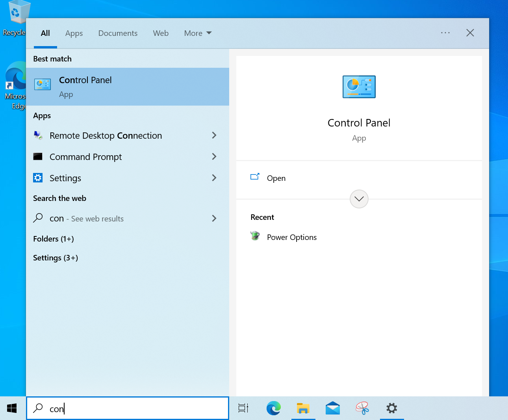Expand the More filter dropdown
The height and width of the screenshot is (420, 508).
click(x=198, y=33)
